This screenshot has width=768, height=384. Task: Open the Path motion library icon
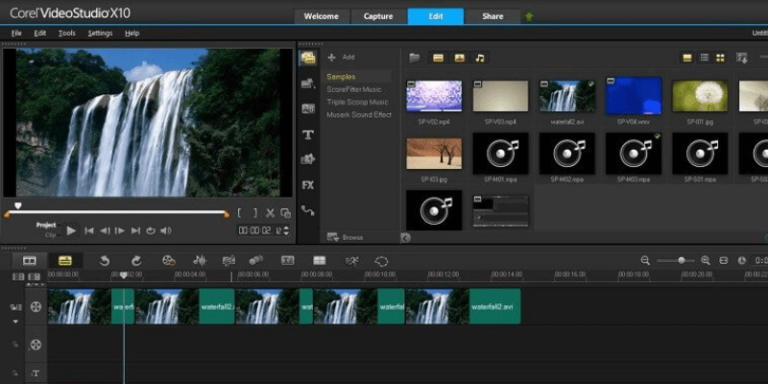pyautogui.click(x=308, y=211)
